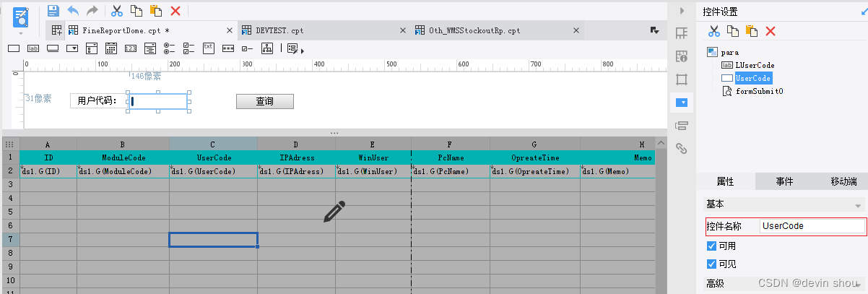Select the text box widget tool
Viewport: 868px width, 294px height.
(13, 48)
